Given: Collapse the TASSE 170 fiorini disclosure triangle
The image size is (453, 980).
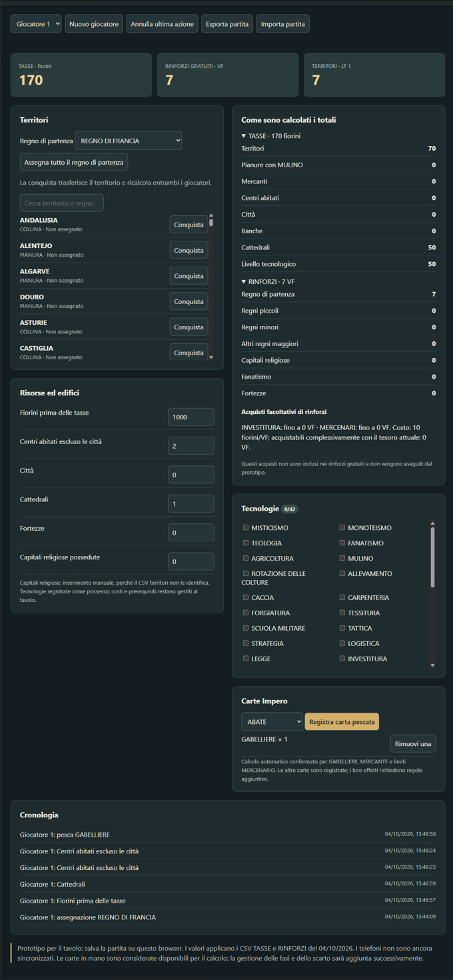Looking at the screenshot, I should pyautogui.click(x=244, y=136).
